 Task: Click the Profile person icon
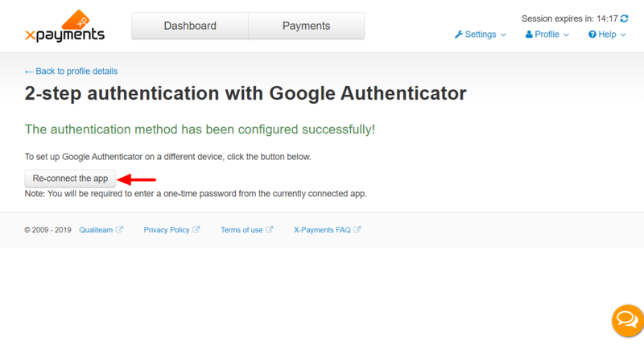click(x=529, y=35)
